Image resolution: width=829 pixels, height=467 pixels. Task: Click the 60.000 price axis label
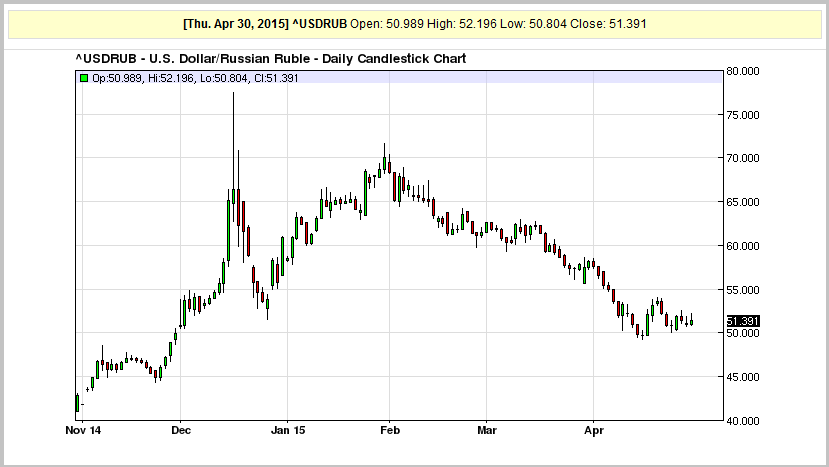(743, 246)
